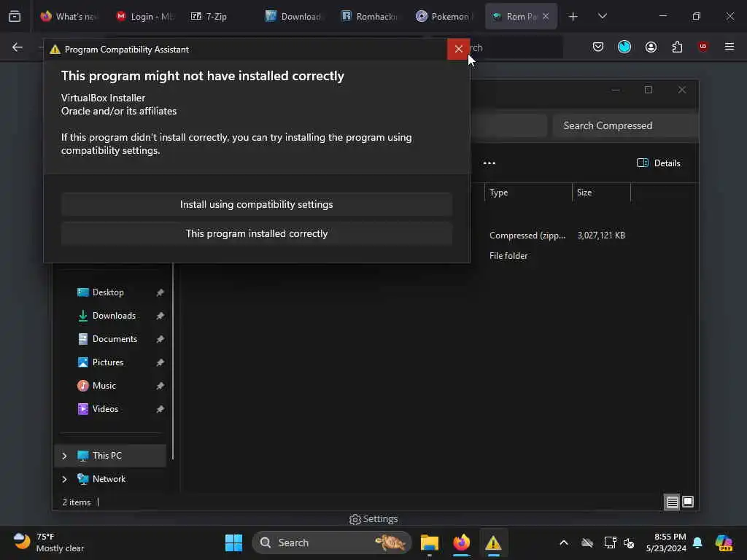Open Videos in the Explorer sidebar
Viewport: 747px width, 560px height.
tap(105, 409)
